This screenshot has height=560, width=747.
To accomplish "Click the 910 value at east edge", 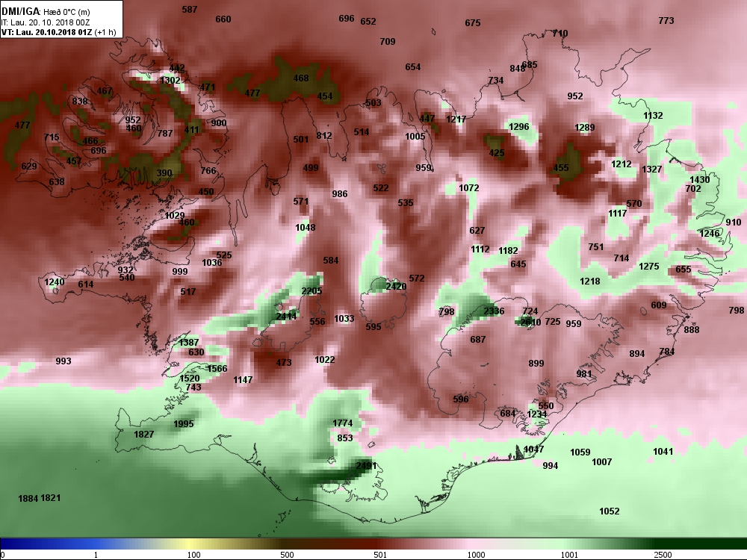I will pos(734,223).
